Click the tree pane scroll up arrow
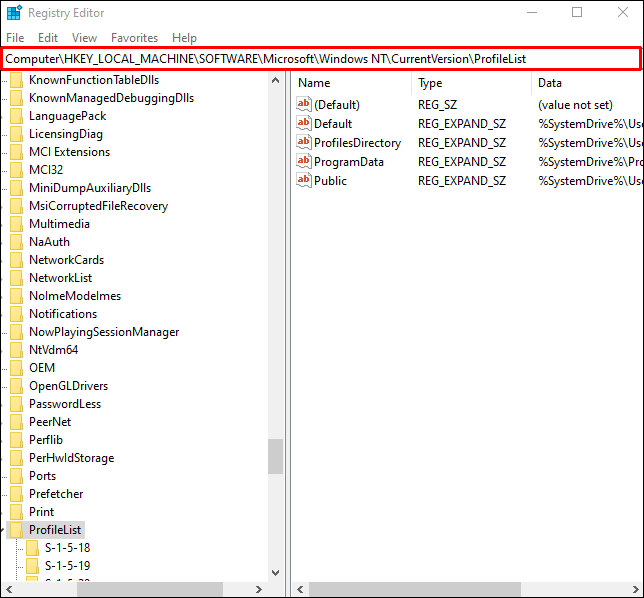The height and width of the screenshot is (598, 644). pyautogui.click(x=276, y=80)
